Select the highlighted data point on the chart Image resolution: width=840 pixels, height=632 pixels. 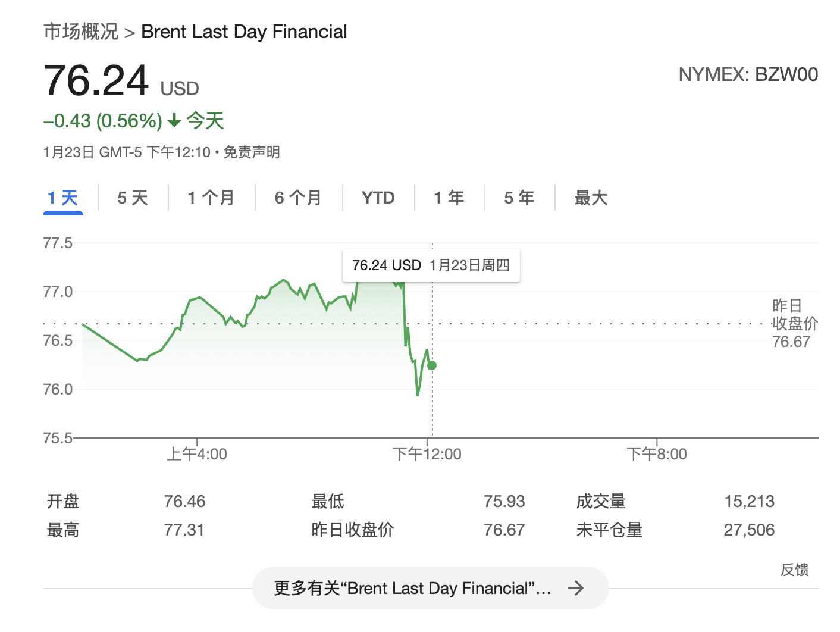(x=432, y=365)
